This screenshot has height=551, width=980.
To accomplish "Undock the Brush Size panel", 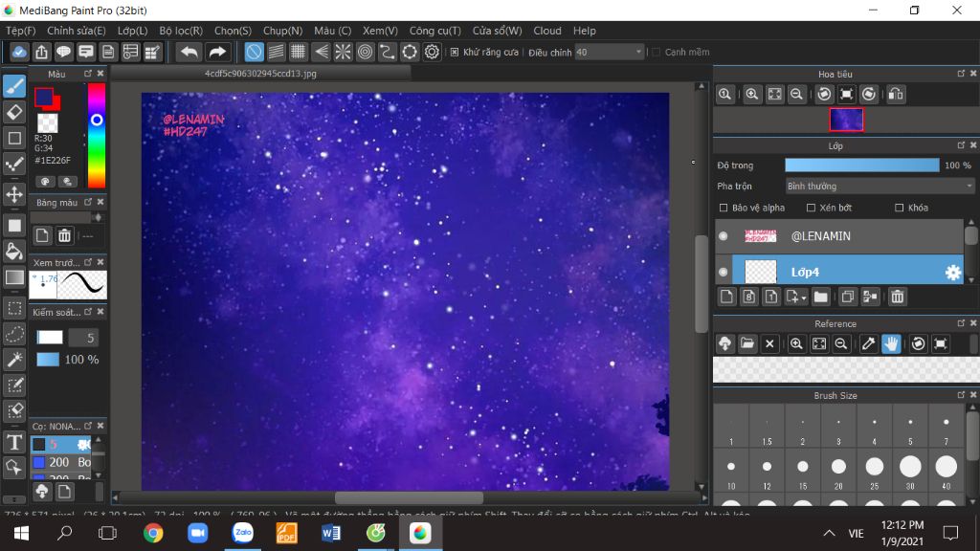I will [x=961, y=395].
